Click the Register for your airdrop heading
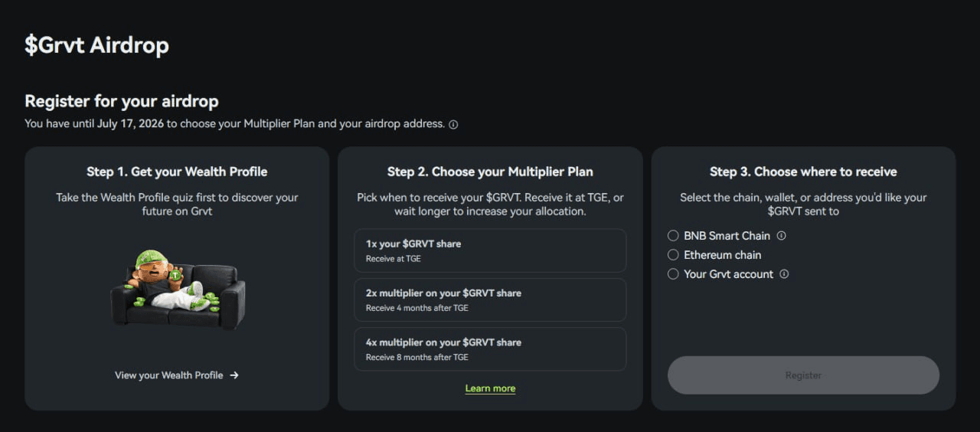980x432 pixels. [x=122, y=101]
